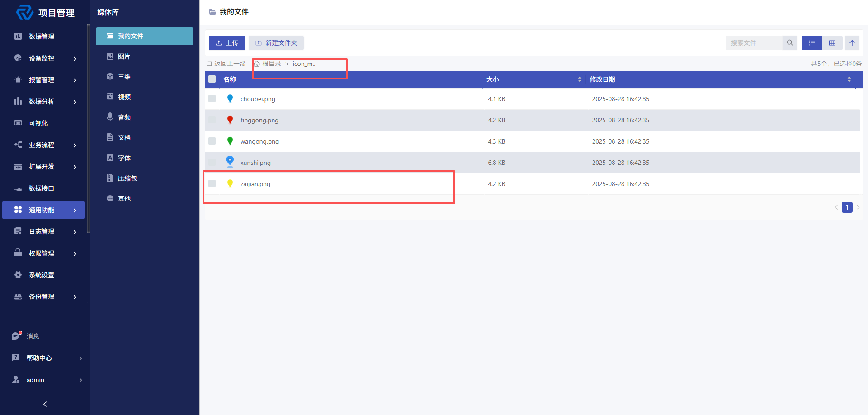Select the 视频 category

click(x=145, y=97)
